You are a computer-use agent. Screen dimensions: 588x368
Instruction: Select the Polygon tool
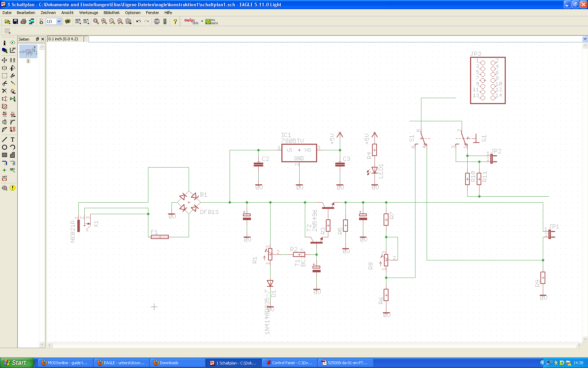13,155
